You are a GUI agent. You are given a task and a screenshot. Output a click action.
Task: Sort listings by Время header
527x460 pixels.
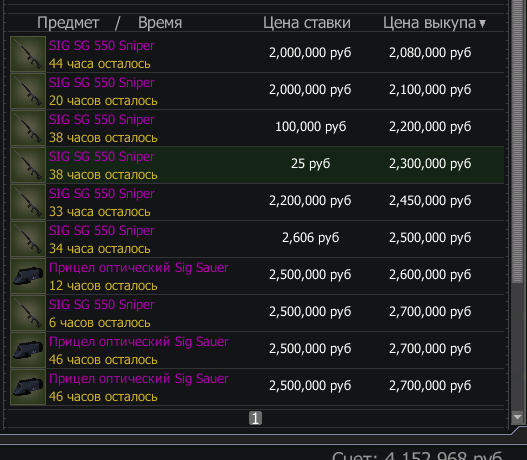(160, 23)
